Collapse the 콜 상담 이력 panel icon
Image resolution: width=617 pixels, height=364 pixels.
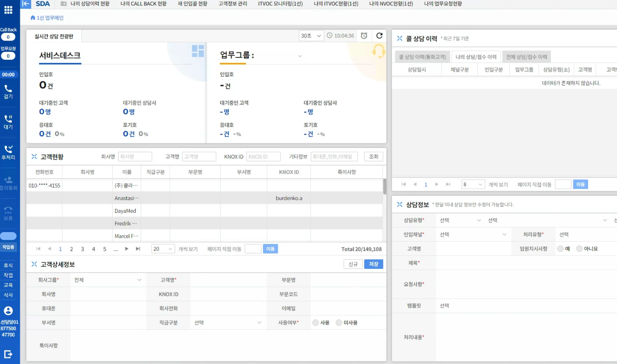point(400,39)
